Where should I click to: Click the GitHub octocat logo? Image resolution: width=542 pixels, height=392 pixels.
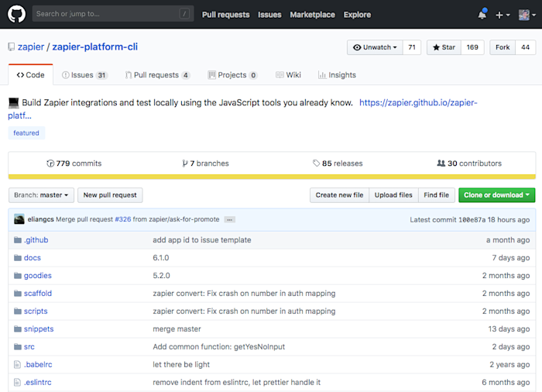point(16,14)
